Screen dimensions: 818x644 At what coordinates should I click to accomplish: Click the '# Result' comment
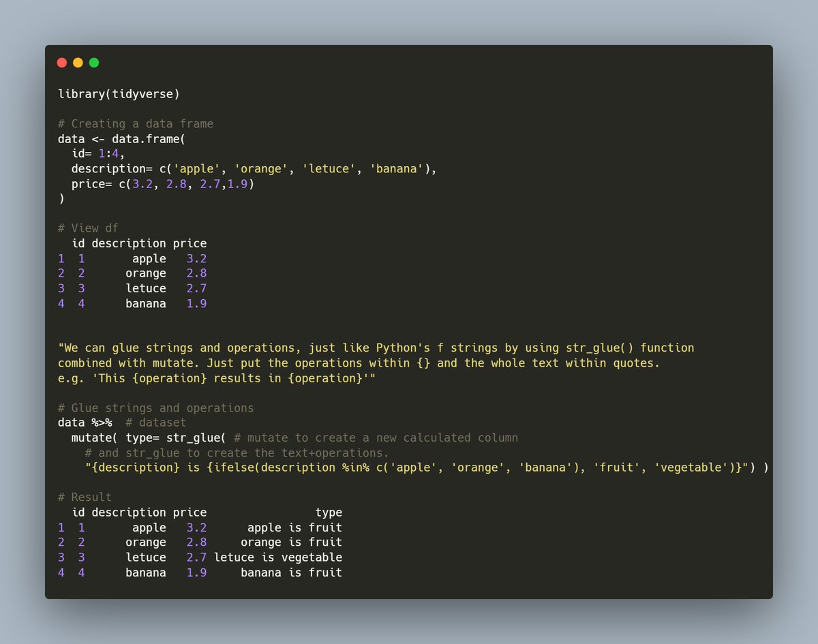(85, 497)
